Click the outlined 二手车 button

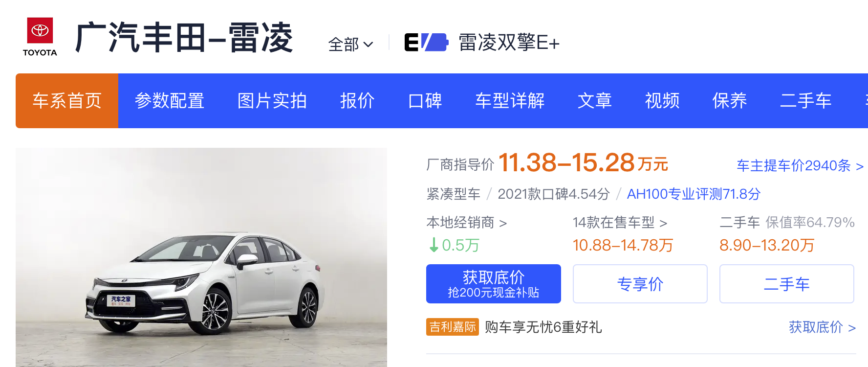pyautogui.click(x=787, y=284)
